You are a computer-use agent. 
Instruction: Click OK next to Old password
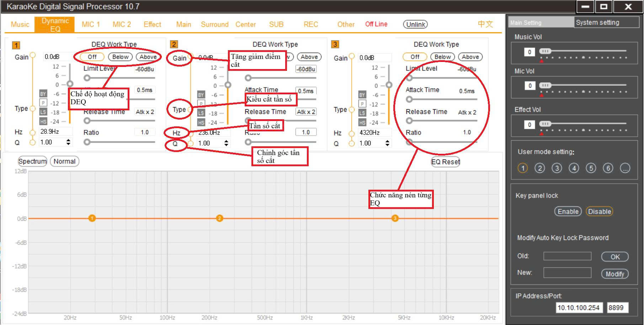(615, 257)
